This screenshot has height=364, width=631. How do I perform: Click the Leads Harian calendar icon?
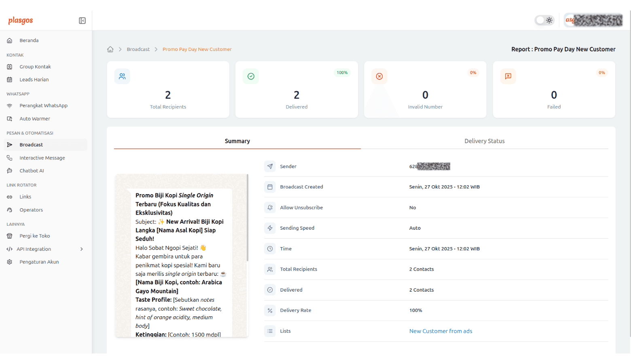[10, 80]
